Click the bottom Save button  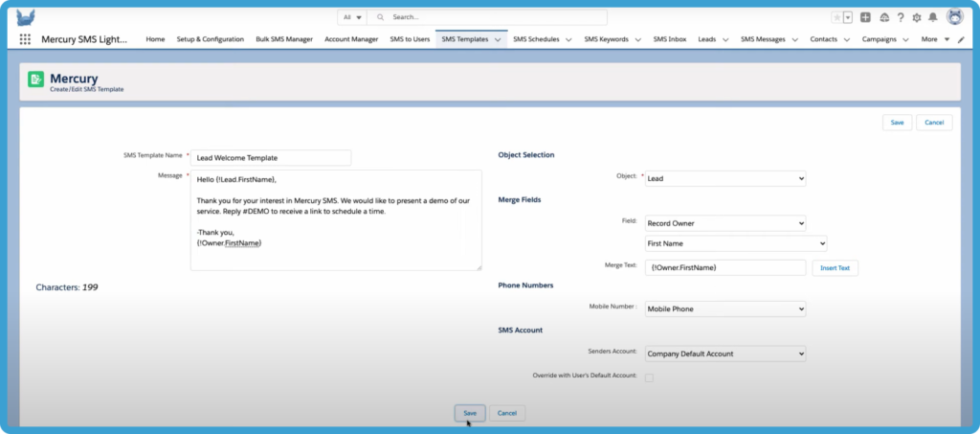[x=470, y=413]
